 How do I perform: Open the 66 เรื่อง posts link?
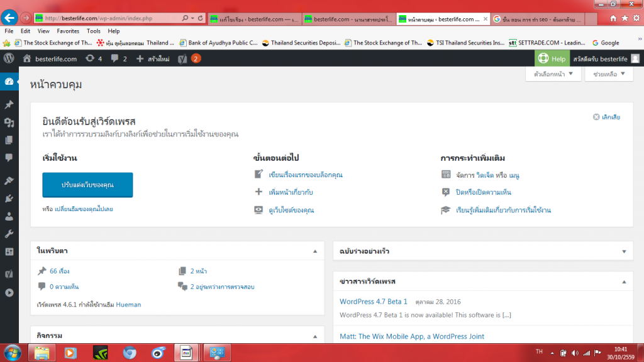60,271
